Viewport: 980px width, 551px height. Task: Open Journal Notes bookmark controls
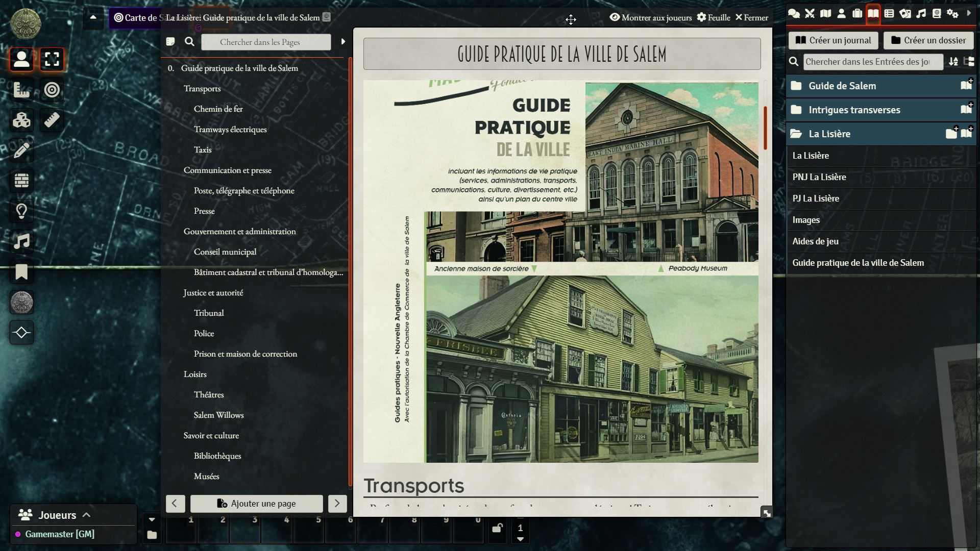coord(21,271)
